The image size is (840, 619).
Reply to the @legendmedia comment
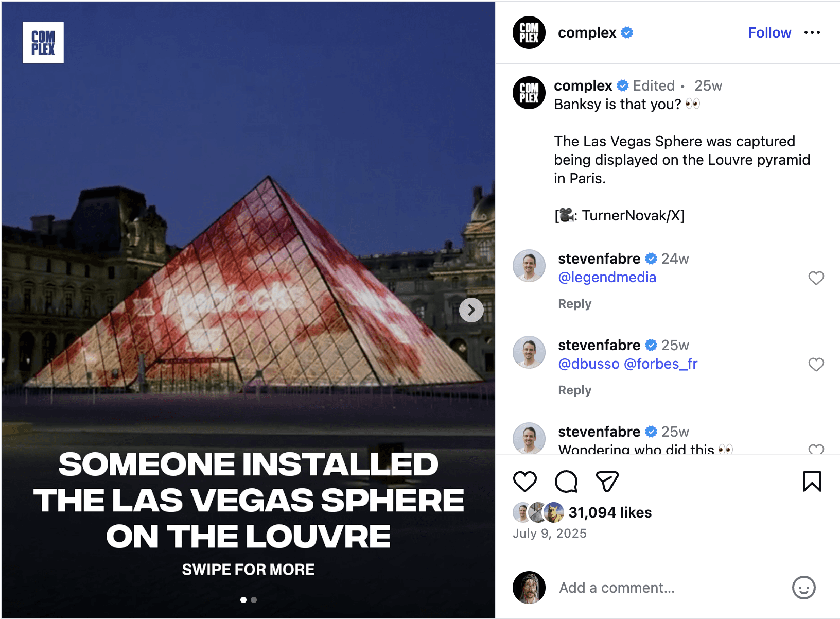point(574,304)
